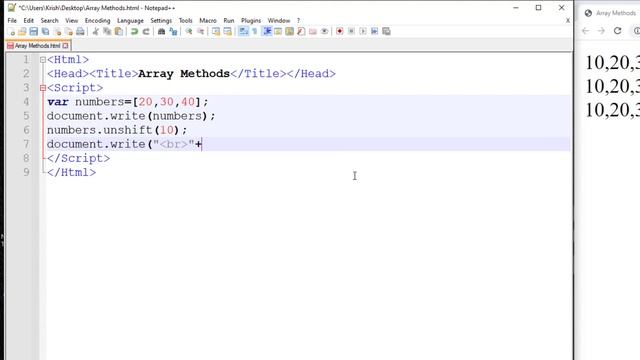Click the "Array Methods" title text on line 2
640x360 pixels.
184,74
